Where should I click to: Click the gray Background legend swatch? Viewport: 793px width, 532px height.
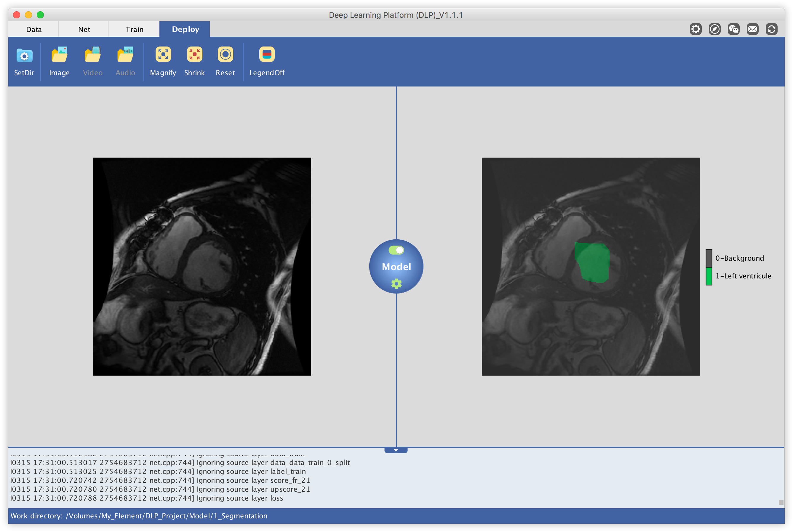tap(709, 258)
